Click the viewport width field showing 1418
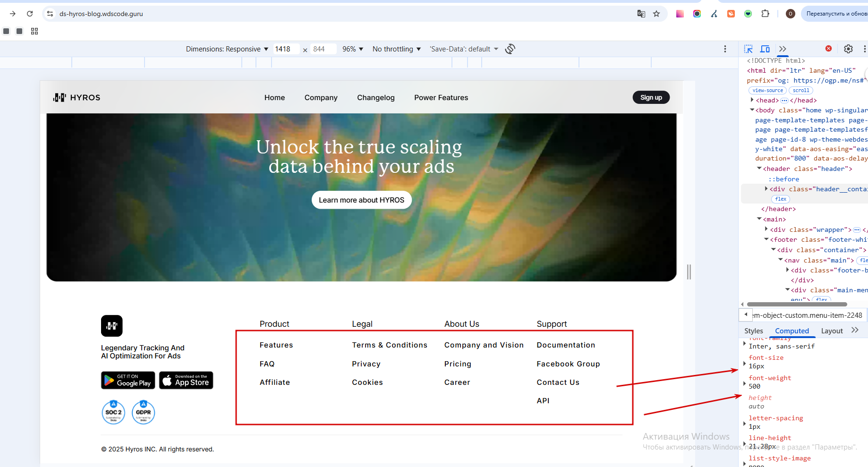868x467 pixels. [x=286, y=49]
